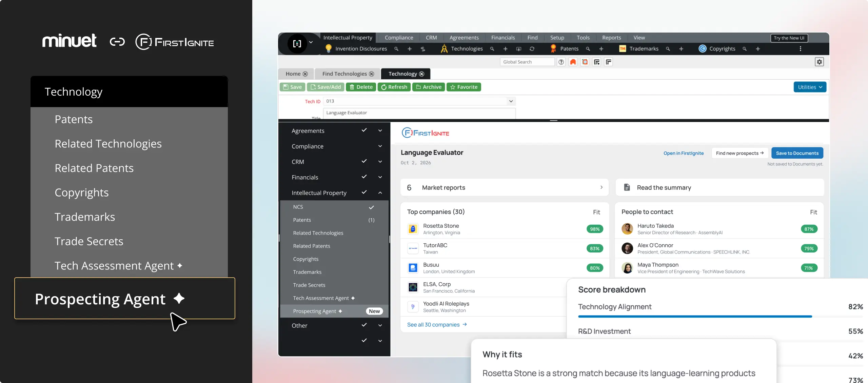Image resolution: width=868 pixels, height=383 pixels.
Task: Click See all 30 companies link
Action: coord(437,325)
